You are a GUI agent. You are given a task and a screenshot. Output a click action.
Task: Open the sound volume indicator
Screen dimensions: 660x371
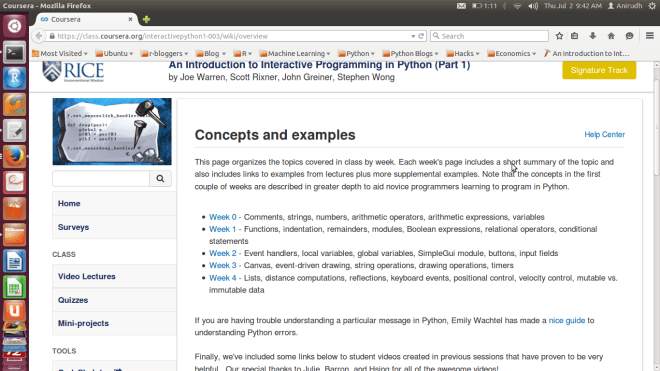(x=533, y=6)
